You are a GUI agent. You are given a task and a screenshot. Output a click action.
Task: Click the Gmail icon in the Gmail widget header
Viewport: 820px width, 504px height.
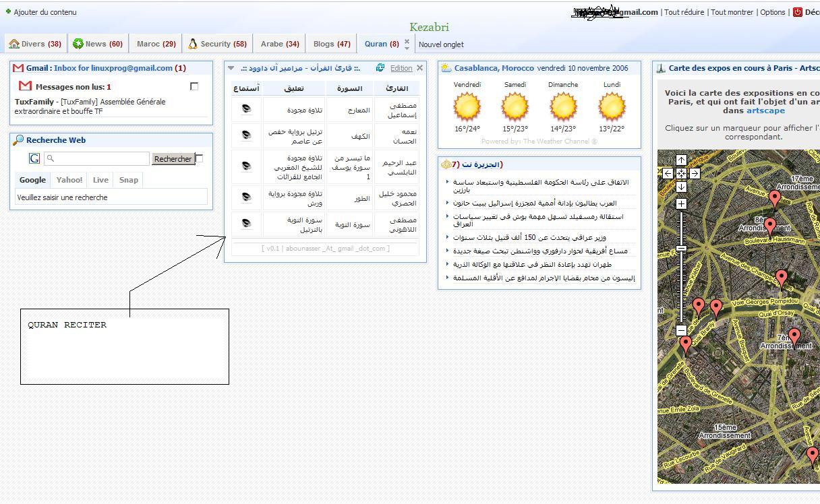point(18,68)
